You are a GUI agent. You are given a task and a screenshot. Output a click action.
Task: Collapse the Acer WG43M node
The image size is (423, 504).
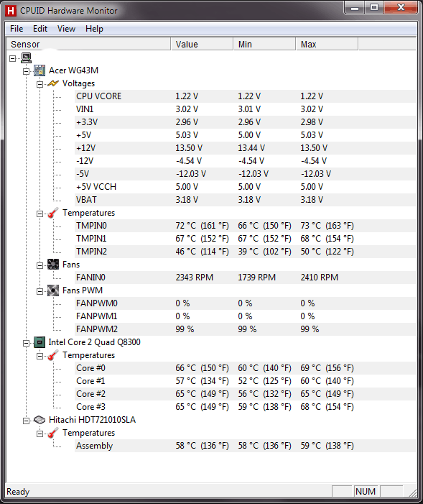26,71
